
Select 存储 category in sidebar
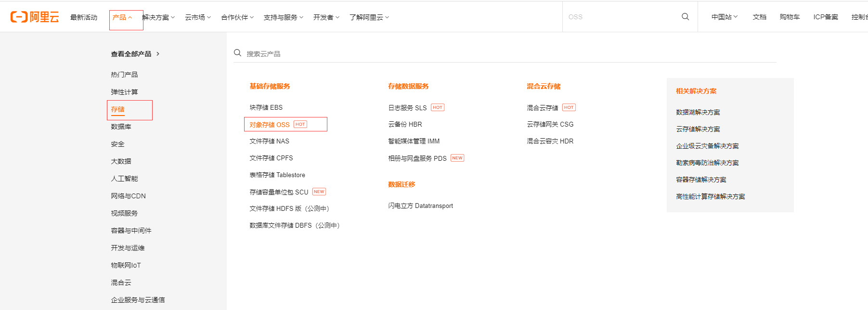tap(118, 109)
